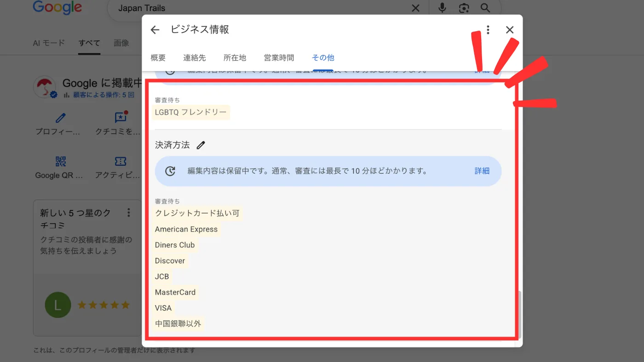Image resolution: width=644 pixels, height=362 pixels.
Task: Switch to the 連絡先 tab
Action: 195,58
